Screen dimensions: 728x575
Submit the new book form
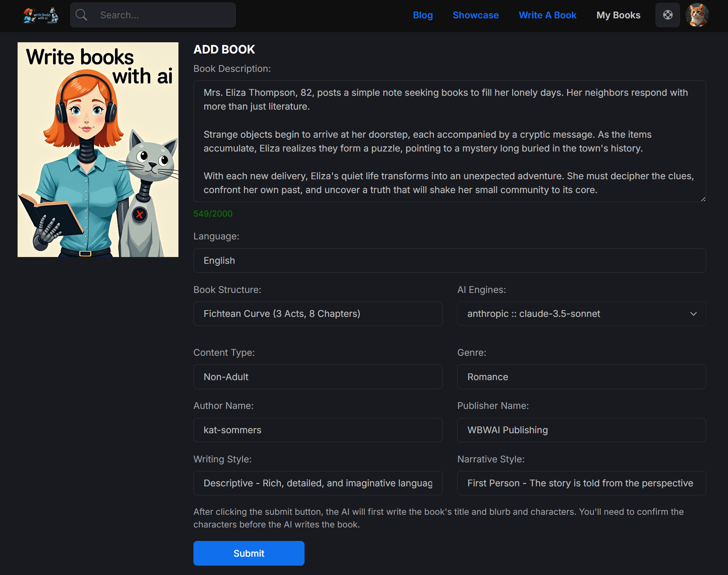coord(248,553)
